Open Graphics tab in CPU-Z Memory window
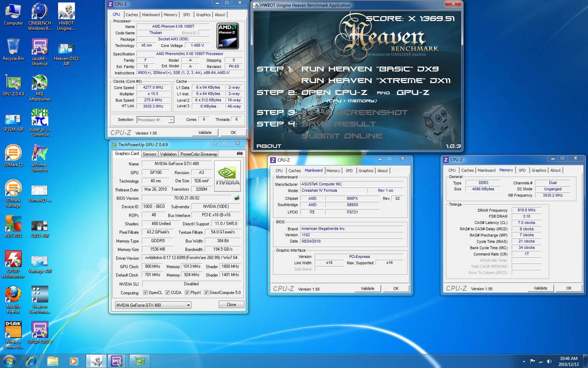The width and height of the screenshot is (588, 368). 539,170
